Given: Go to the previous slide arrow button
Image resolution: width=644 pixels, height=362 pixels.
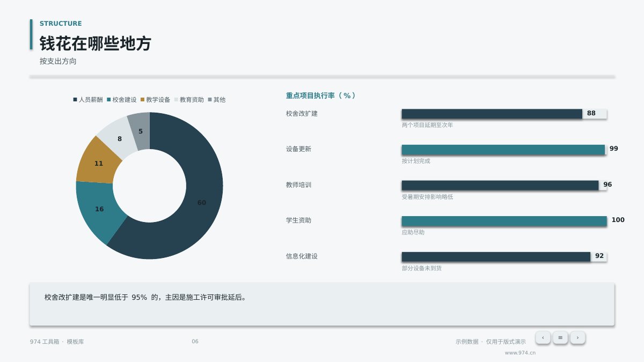Looking at the screenshot, I should (x=543, y=337).
